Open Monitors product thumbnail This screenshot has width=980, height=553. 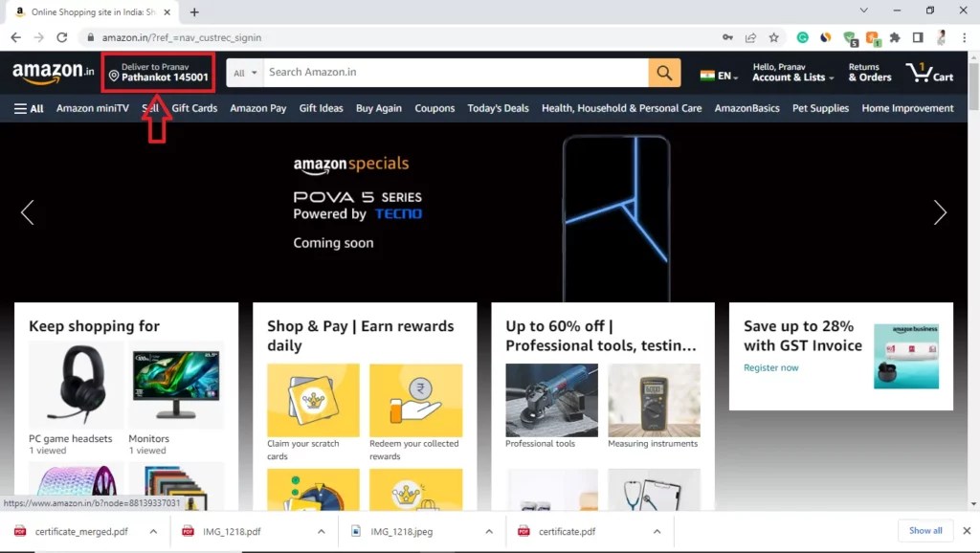click(176, 385)
